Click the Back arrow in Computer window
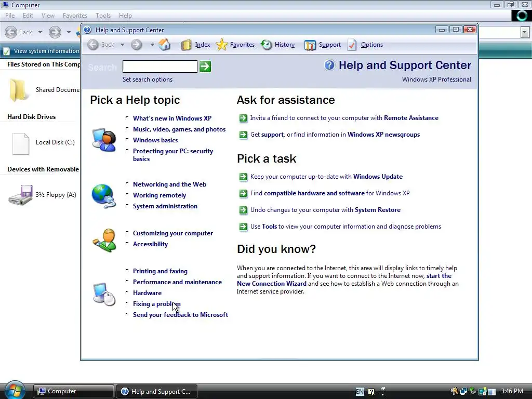Viewport: 532px width, 399px height. 11,32
